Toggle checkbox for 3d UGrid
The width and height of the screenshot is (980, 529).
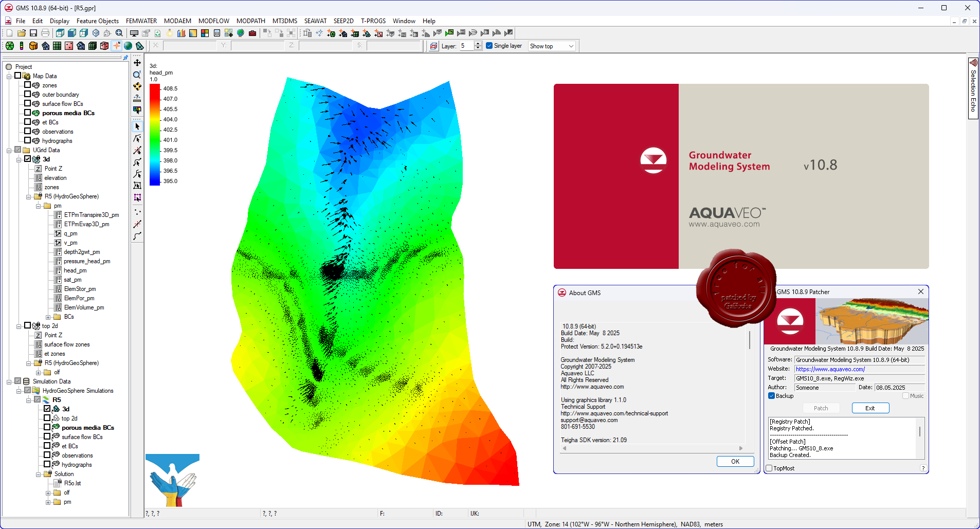28,159
